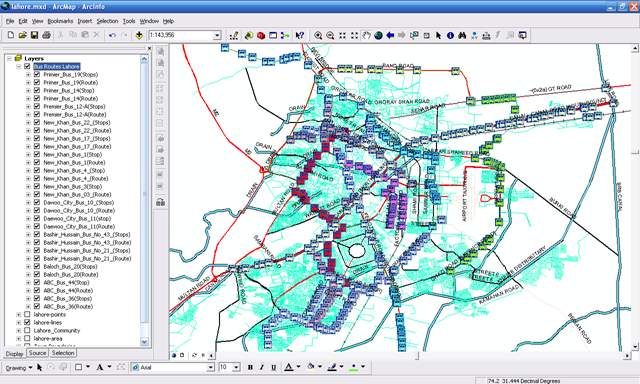The width and height of the screenshot is (640, 384).
Task: Select the Pan hand tool
Action: (367, 36)
